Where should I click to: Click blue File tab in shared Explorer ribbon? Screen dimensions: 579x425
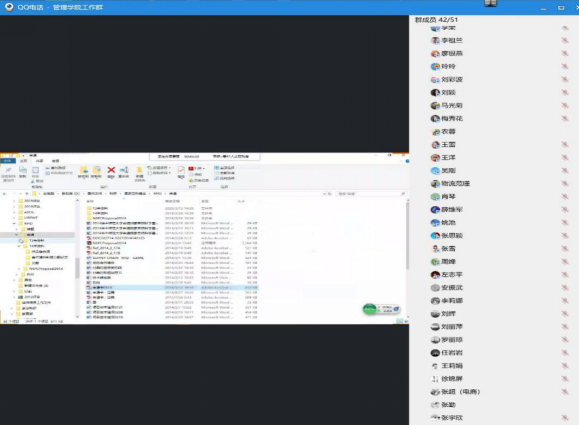[x=8, y=161]
